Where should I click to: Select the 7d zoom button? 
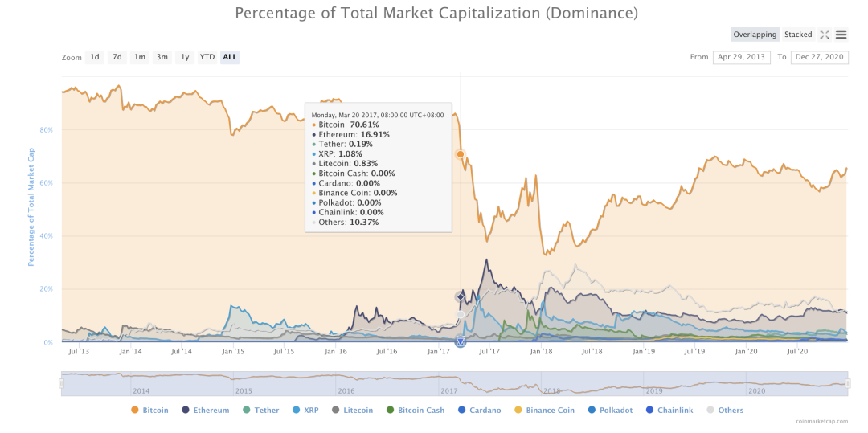(117, 57)
